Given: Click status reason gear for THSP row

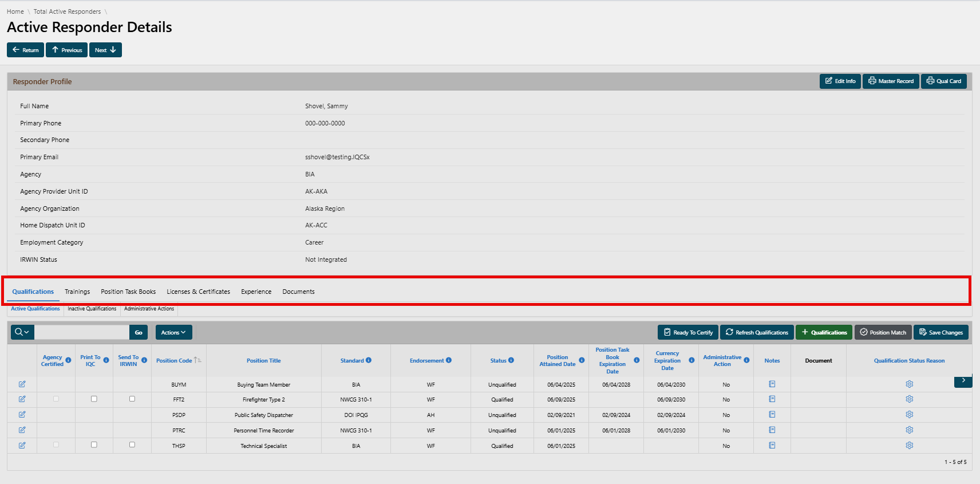Looking at the screenshot, I should [x=909, y=446].
